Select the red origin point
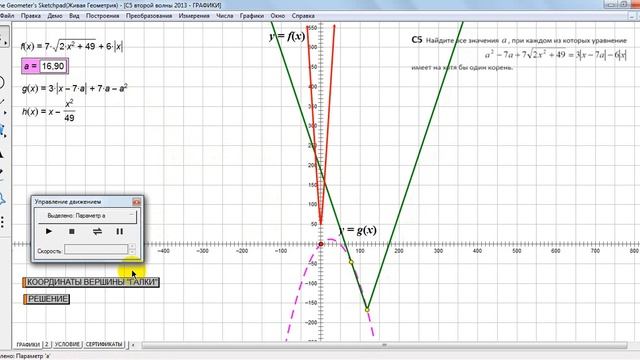The height and width of the screenshot is (360, 640). point(321,244)
